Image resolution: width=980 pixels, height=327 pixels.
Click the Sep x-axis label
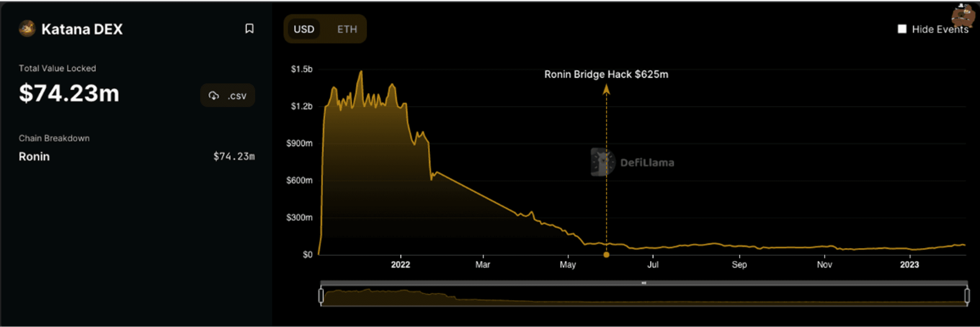(739, 265)
